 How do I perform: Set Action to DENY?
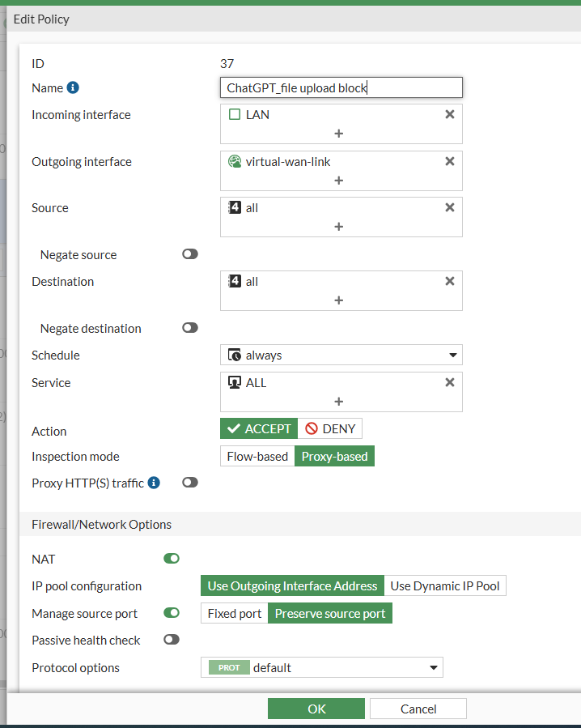330,429
